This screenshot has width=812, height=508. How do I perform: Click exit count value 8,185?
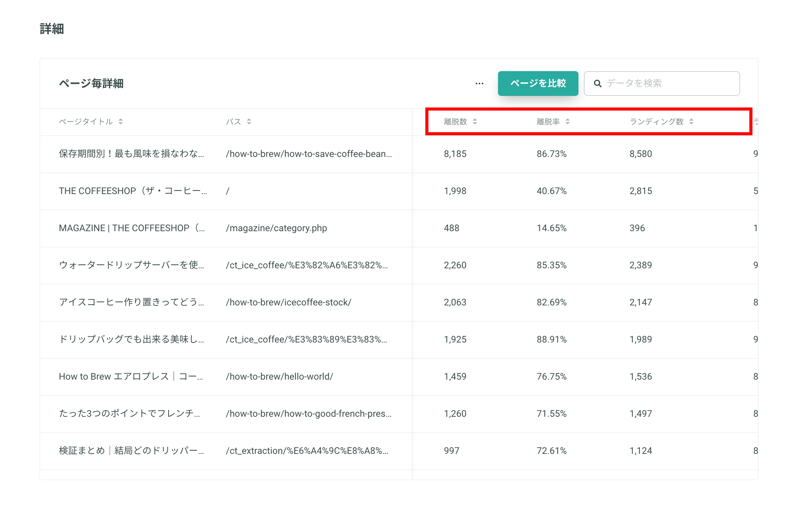455,154
